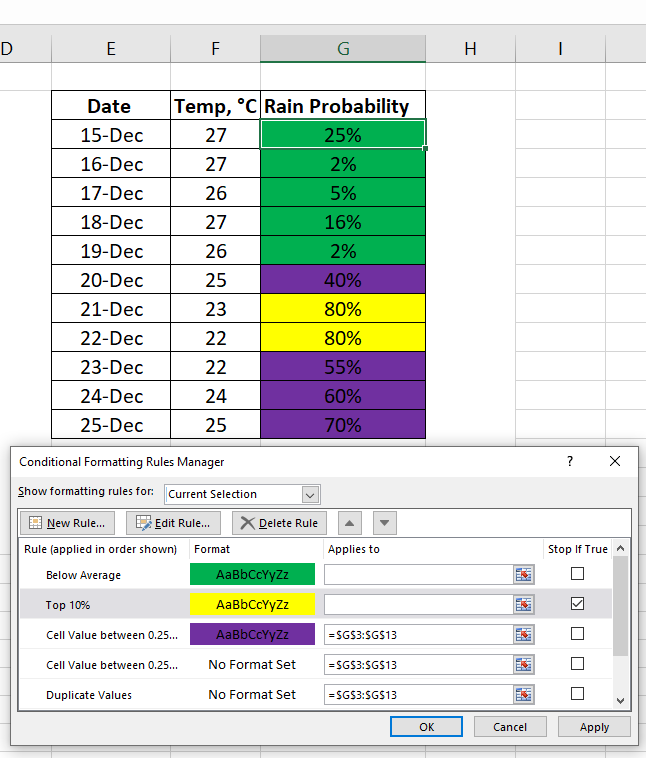Image resolution: width=646 pixels, height=758 pixels.
Task: Cancel the Rules Manager dialog
Action: point(510,727)
